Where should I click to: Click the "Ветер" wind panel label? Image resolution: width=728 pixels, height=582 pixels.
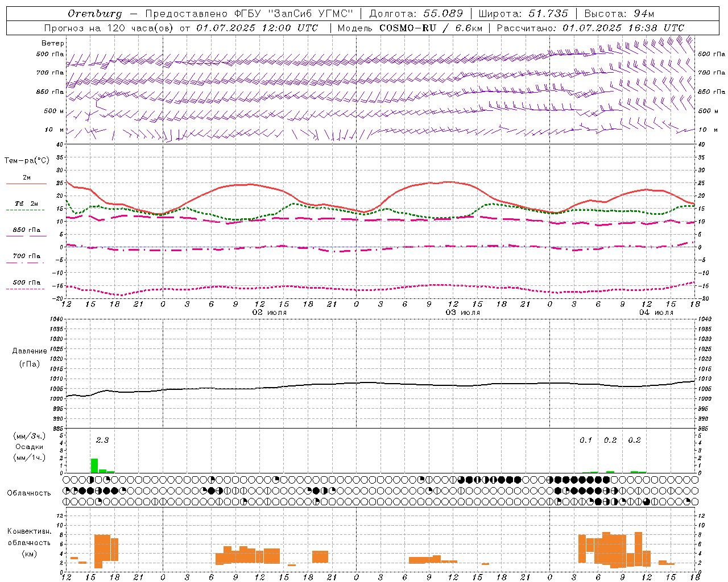point(53,43)
